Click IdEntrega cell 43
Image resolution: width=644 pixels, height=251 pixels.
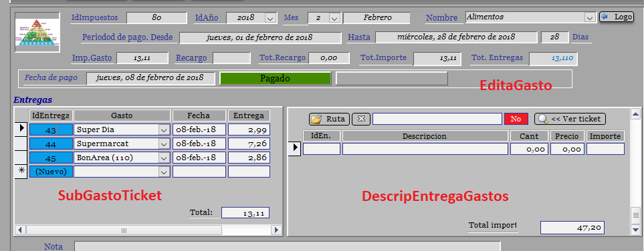pos(51,130)
